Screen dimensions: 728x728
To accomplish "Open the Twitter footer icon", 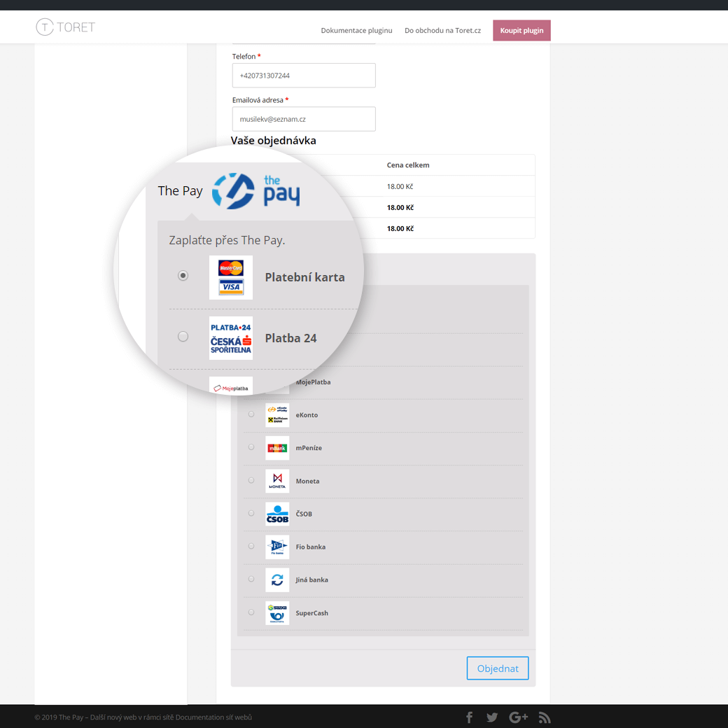I will click(492, 717).
